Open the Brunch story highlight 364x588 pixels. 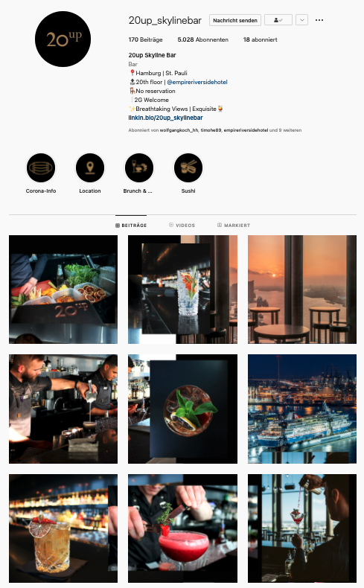tap(139, 168)
